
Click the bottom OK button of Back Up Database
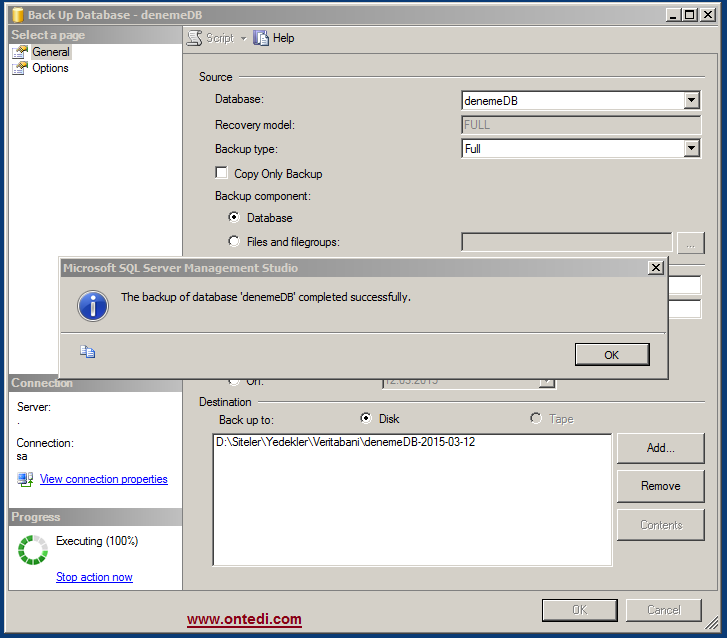click(x=580, y=610)
